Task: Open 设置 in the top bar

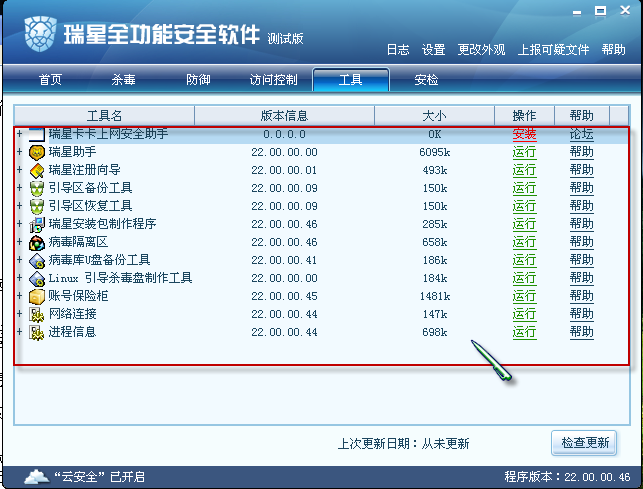Action: (433, 50)
